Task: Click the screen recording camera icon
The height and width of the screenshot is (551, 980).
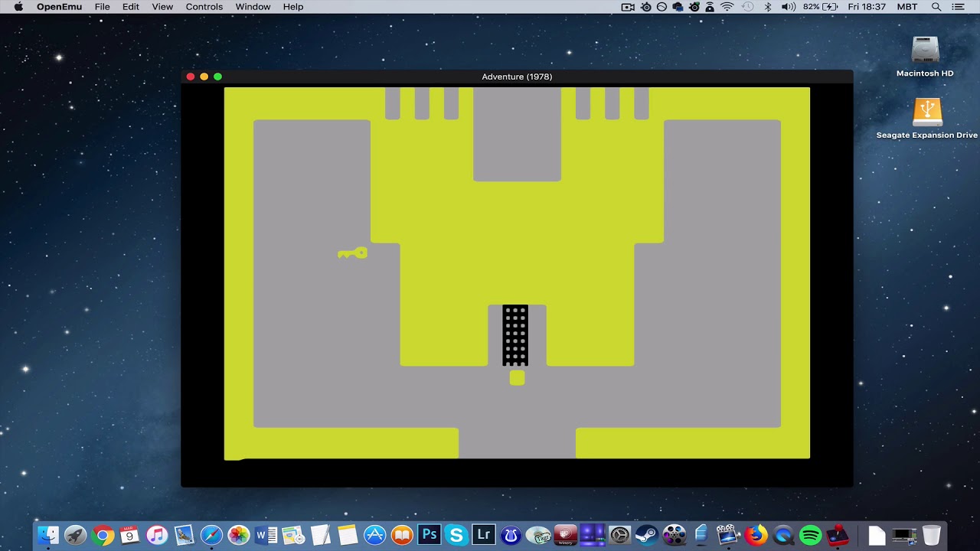Action: (628, 7)
